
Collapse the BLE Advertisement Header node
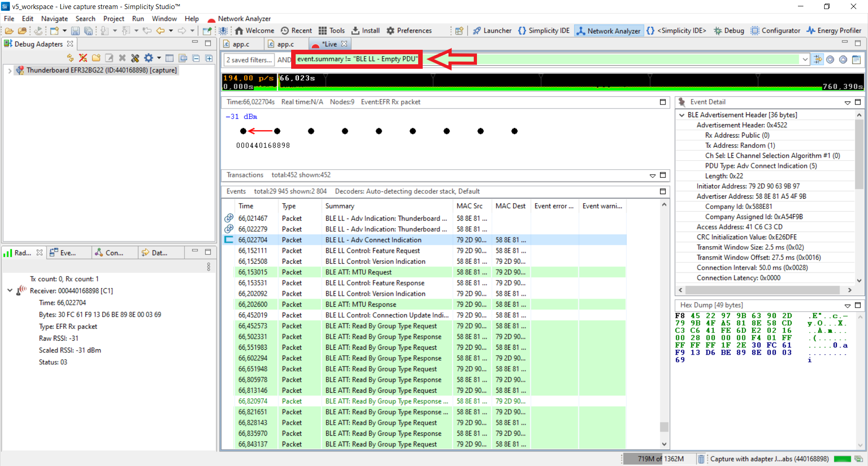(681, 115)
